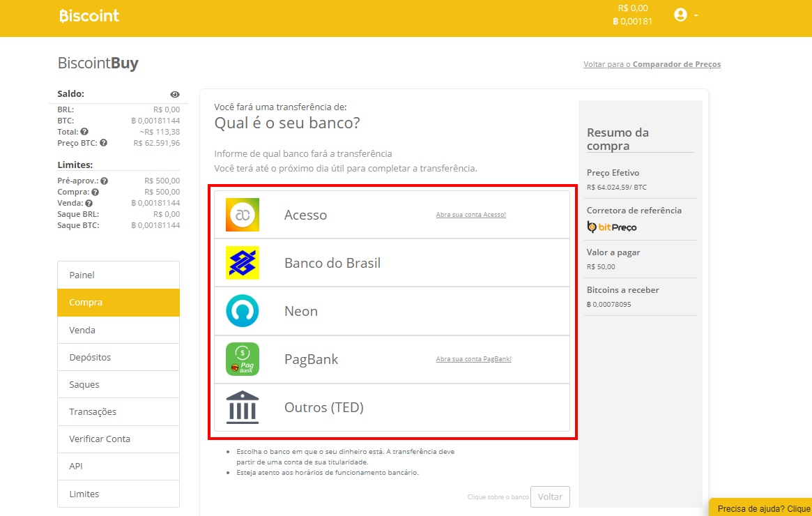Select Acesso as your bank
The image size is (812, 516).
click(392, 215)
